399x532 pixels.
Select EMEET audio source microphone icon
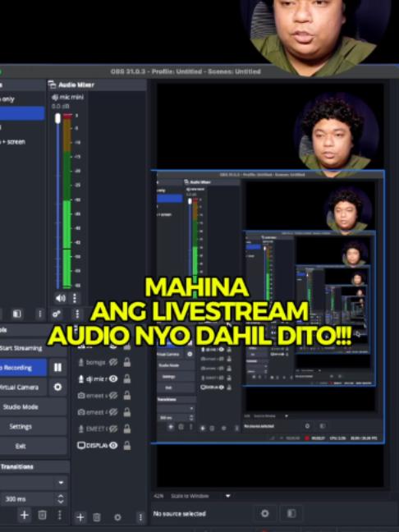click(x=81, y=429)
